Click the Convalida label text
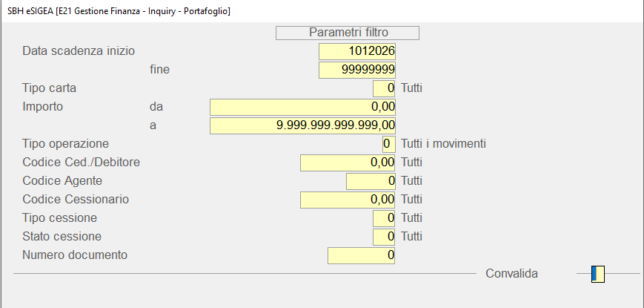This screenshot has height=308, width=644. tap(511, 274)
